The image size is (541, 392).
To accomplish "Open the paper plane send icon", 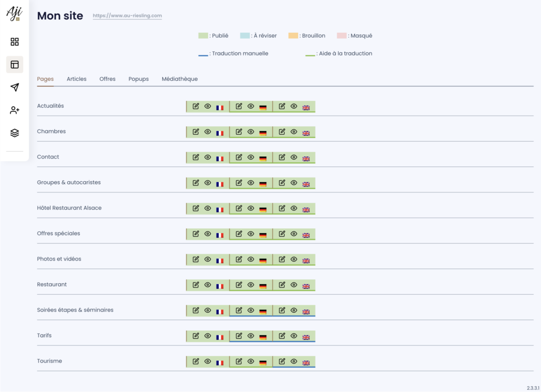I will 15,87.
